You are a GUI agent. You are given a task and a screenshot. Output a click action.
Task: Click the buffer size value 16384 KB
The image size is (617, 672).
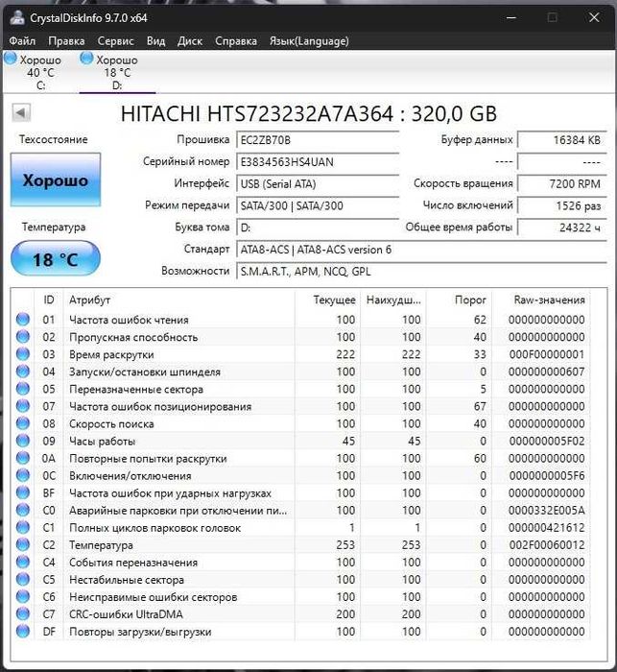pos(562,140)
